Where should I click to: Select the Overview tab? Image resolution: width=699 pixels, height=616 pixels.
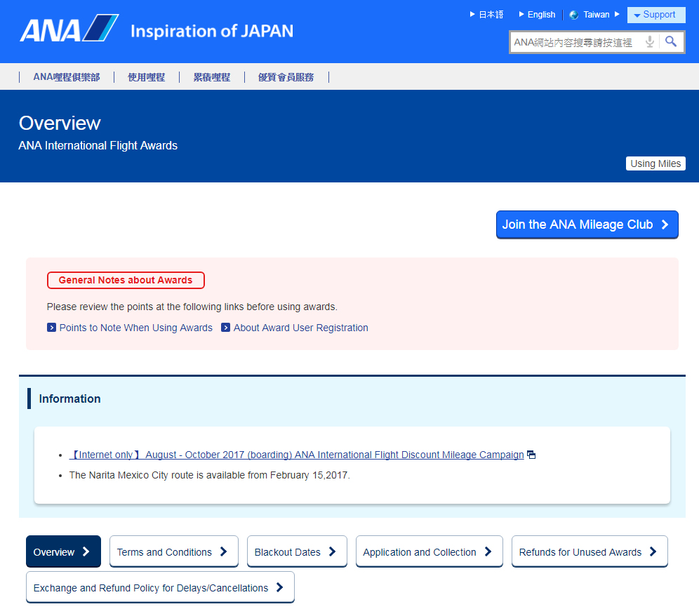click(63, 551)
